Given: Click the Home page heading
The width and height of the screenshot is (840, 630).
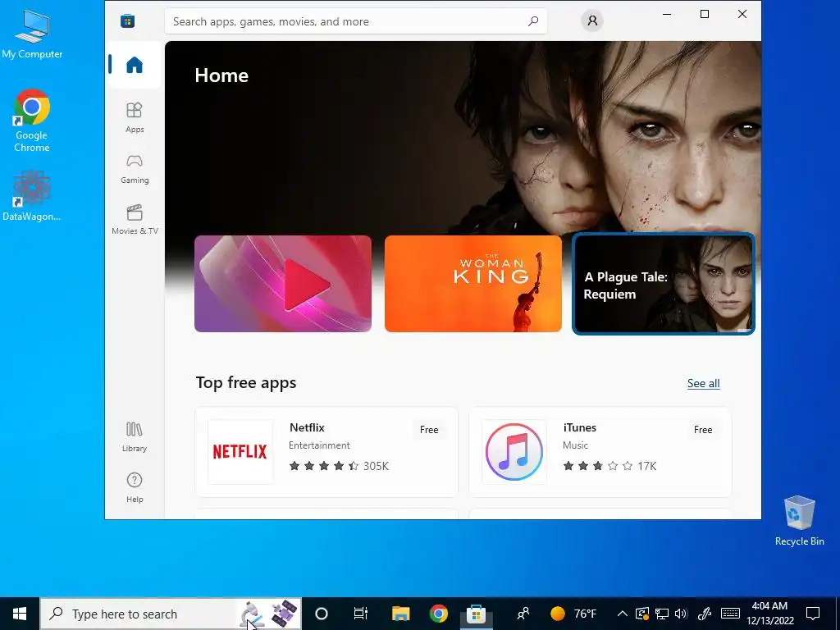Looking at the screenshot, I should [x=221, y=75].
